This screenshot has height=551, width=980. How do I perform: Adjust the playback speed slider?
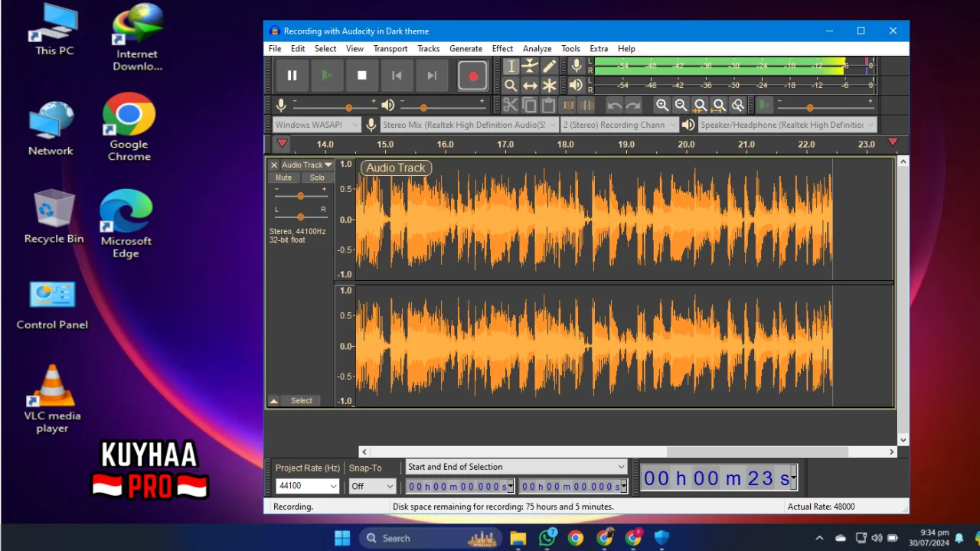810,107
